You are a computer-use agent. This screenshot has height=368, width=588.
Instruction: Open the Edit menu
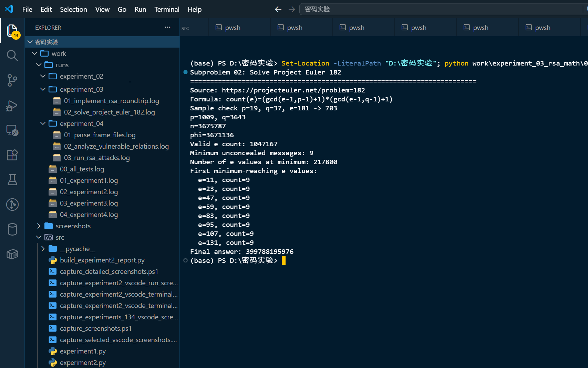pyautogui.click(x=46, y=9)
